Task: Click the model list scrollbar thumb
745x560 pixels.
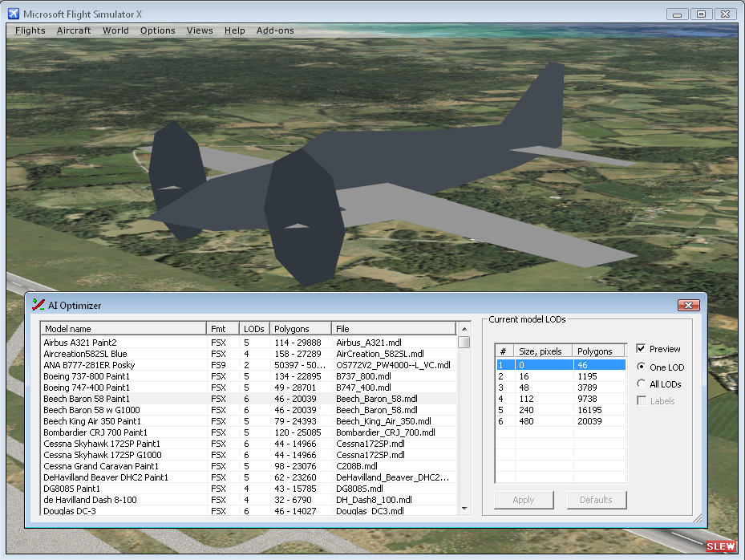Action: (464, 342)
